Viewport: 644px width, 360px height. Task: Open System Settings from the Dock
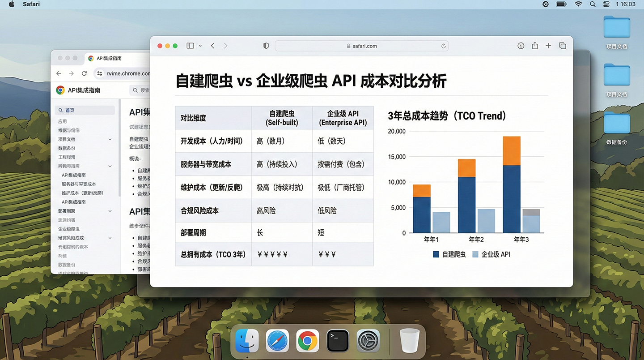coord(368,340)
